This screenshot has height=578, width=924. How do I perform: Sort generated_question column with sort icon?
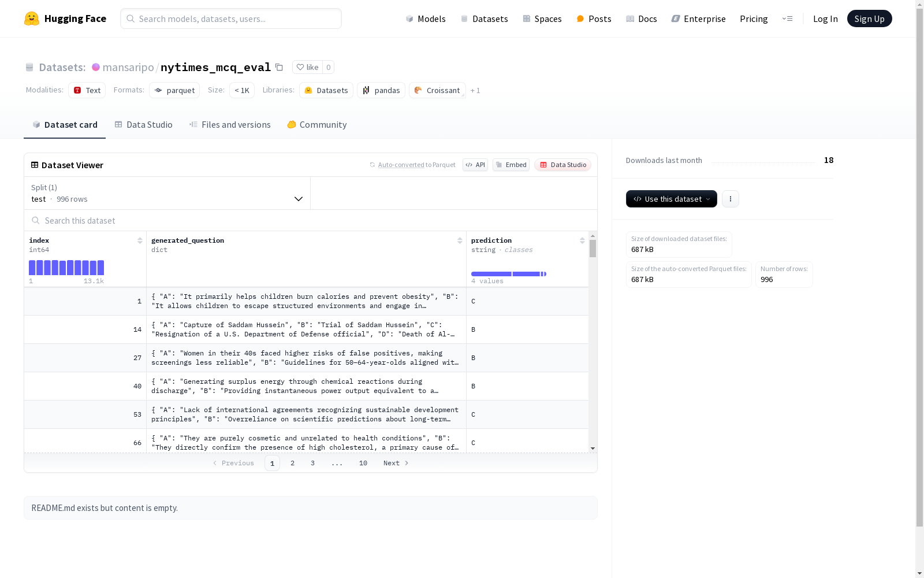460,240
